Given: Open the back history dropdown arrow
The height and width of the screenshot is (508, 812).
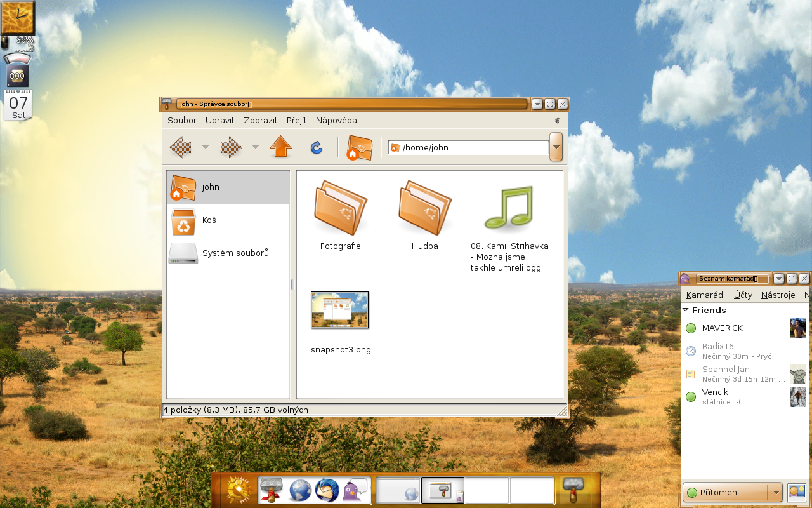Looking at the screenshot, I should (x=205, y=147).
